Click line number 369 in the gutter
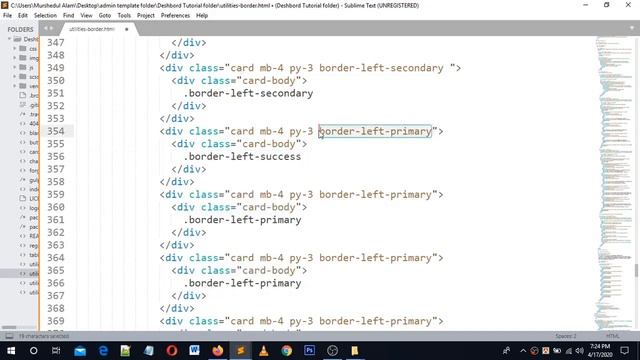The height and width of the screenshot is (360, 640). click(x=56, y=321)
